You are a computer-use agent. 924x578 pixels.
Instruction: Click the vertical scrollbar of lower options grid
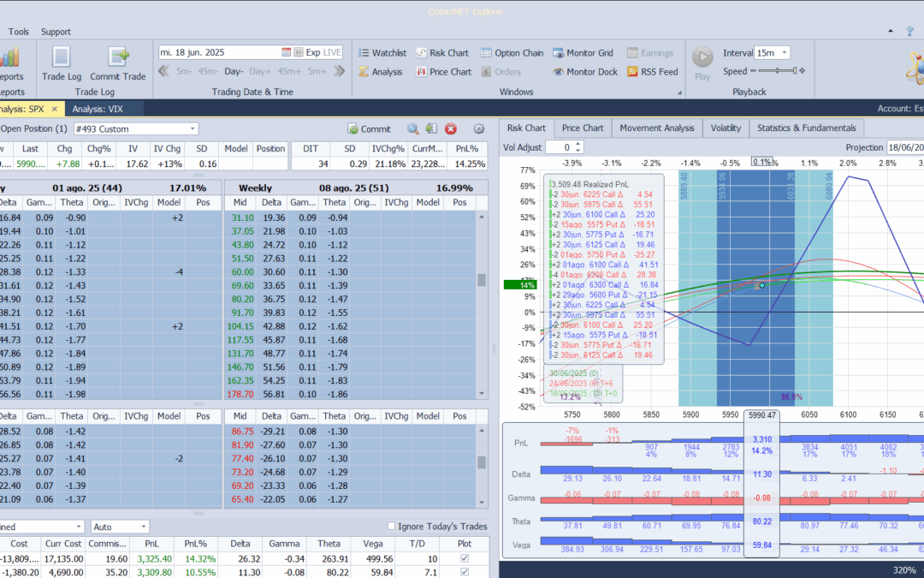[482, 466]
